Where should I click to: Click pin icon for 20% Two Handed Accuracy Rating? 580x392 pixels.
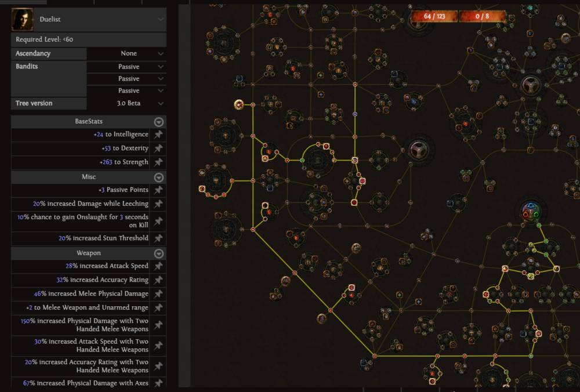click(158, 366)
